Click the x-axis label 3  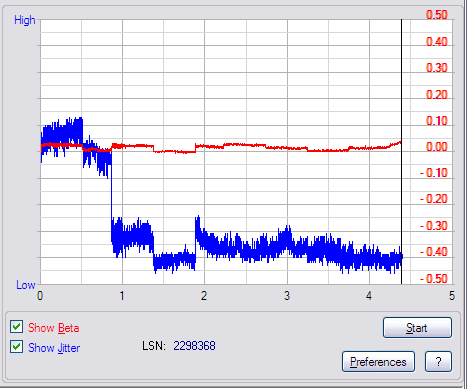(x=287, y=296)
